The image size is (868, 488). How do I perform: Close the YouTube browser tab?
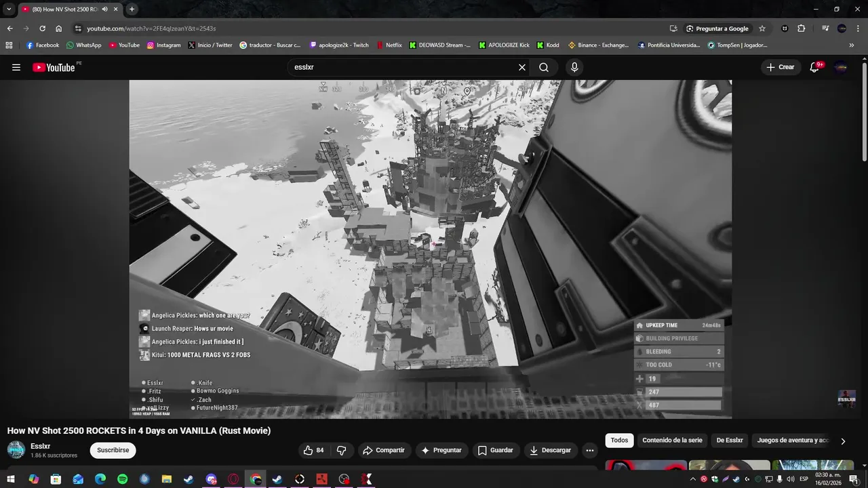(x=116, y=9)
